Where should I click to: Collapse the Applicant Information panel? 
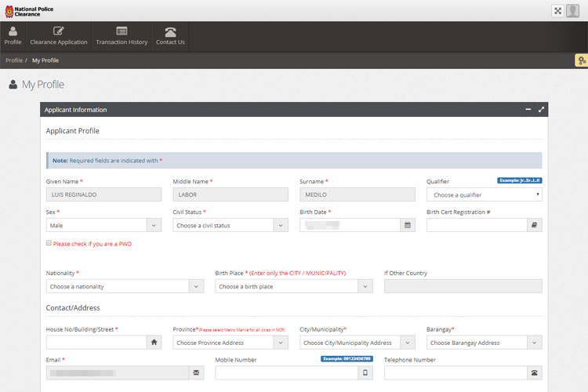(528, 110)
